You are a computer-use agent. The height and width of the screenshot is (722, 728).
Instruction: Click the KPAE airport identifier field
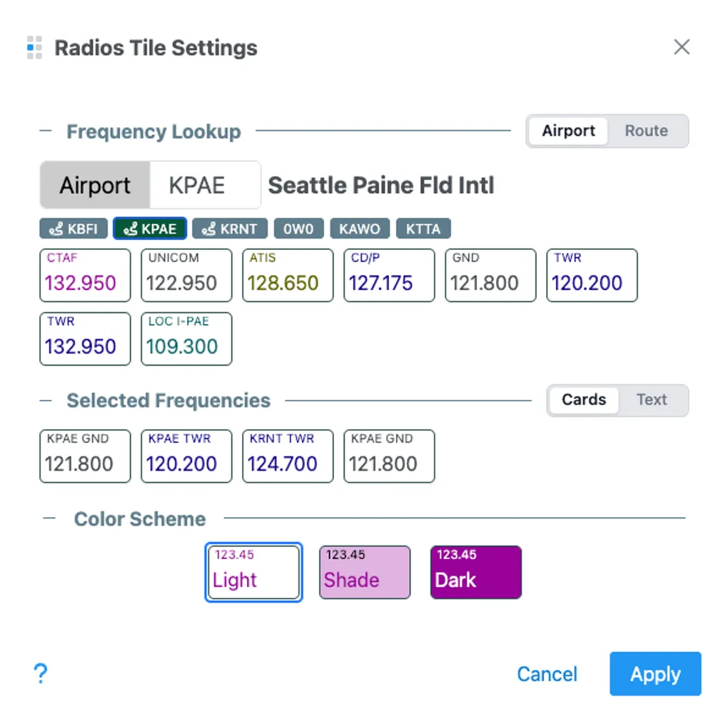pos(204,186)
